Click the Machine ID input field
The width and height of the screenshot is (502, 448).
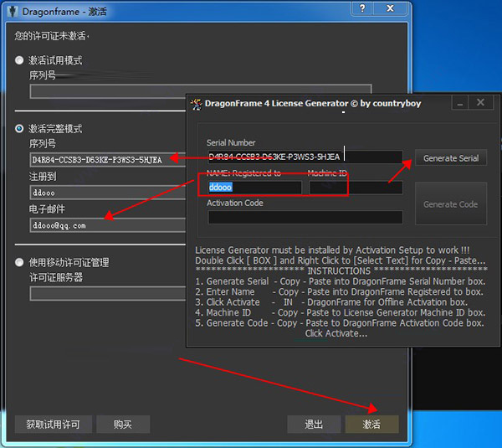pyautogui.click(x=355, y=188)
